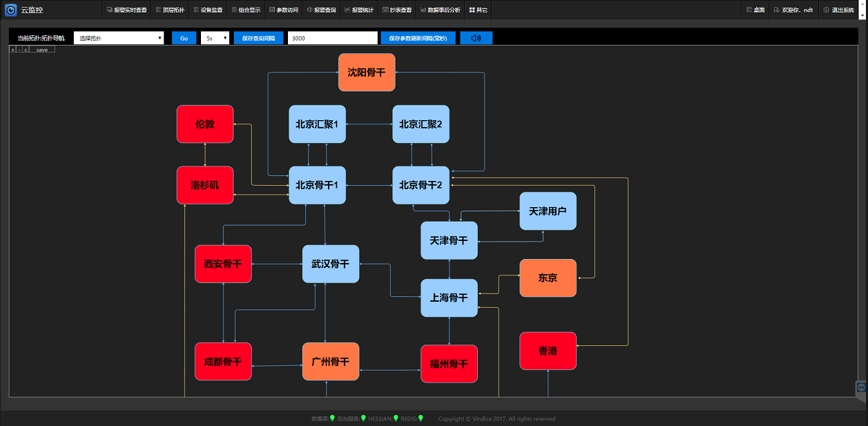Zoom in topology with the + button
868x426 pixels.
click(x=12, y=50)
